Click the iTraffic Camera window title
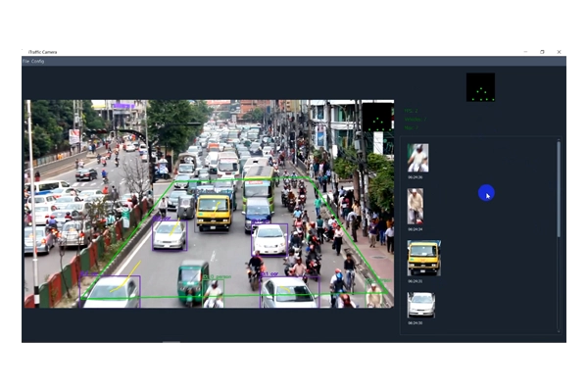 45,51
